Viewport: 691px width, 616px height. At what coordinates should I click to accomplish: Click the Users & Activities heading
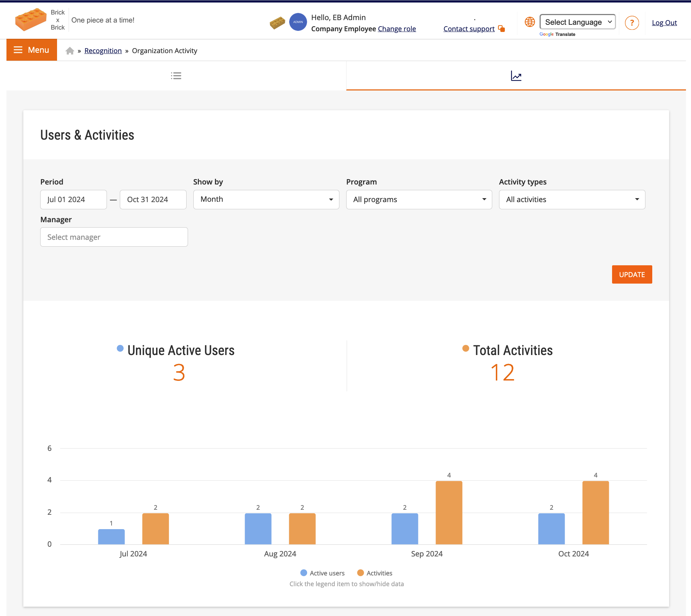point(87,135)
